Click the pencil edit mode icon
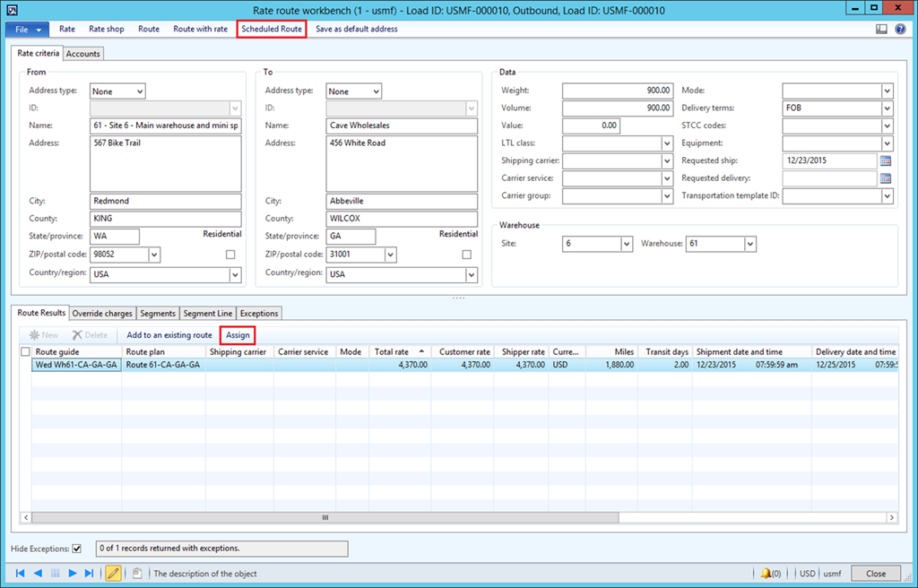The width and height of the screenshot is (918, 588). (x=114, y=573)
